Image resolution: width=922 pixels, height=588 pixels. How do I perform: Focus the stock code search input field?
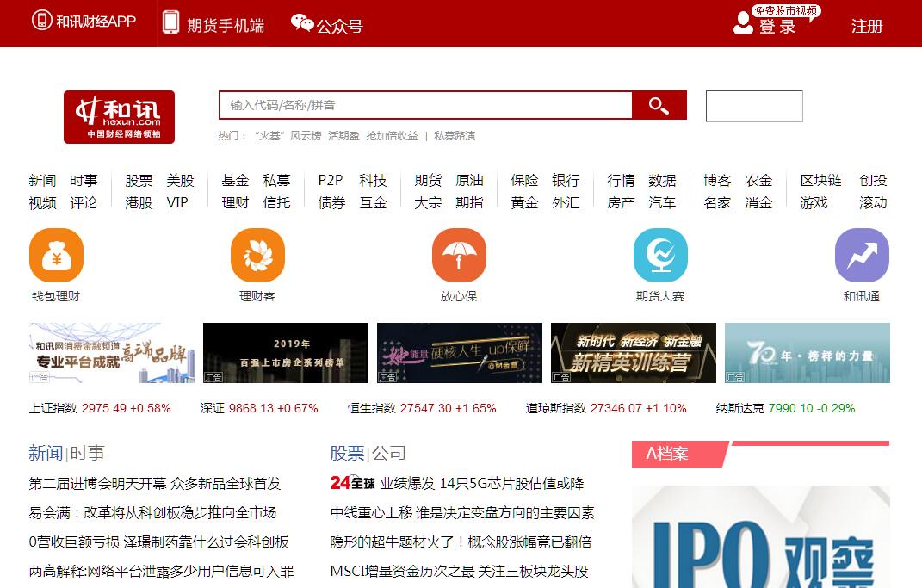click(425, 105)
